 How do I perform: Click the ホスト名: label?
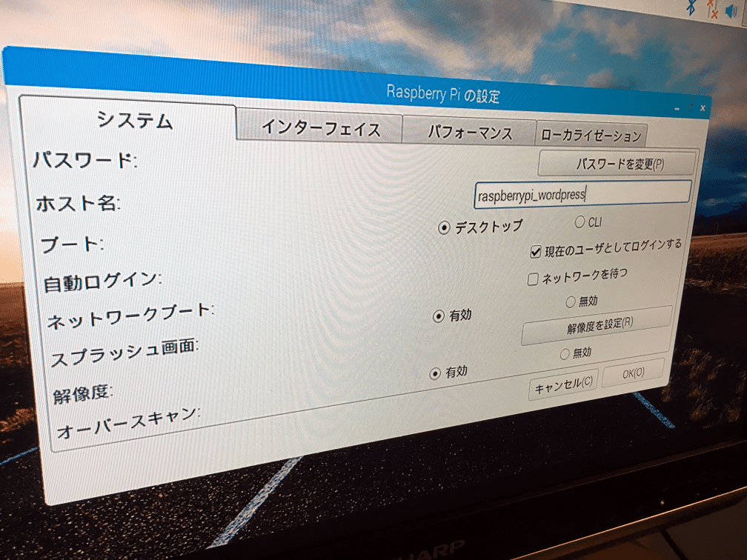[78, 203]
